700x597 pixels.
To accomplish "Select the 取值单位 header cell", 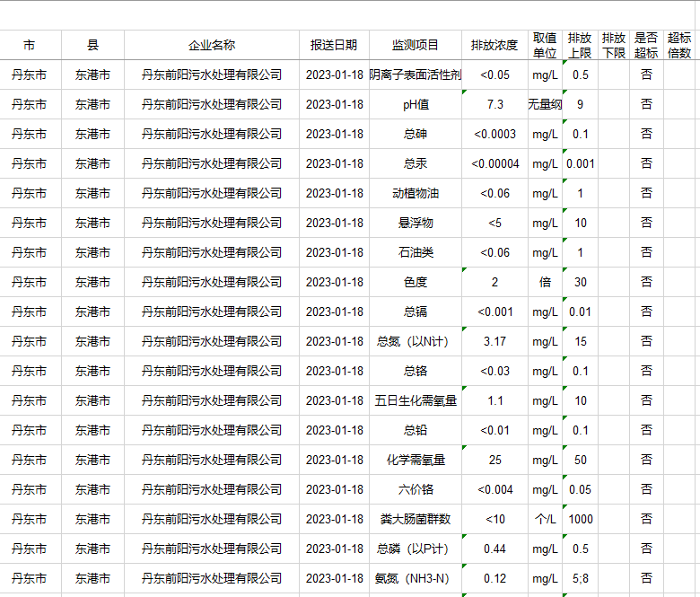I will [x=545, y=45].
